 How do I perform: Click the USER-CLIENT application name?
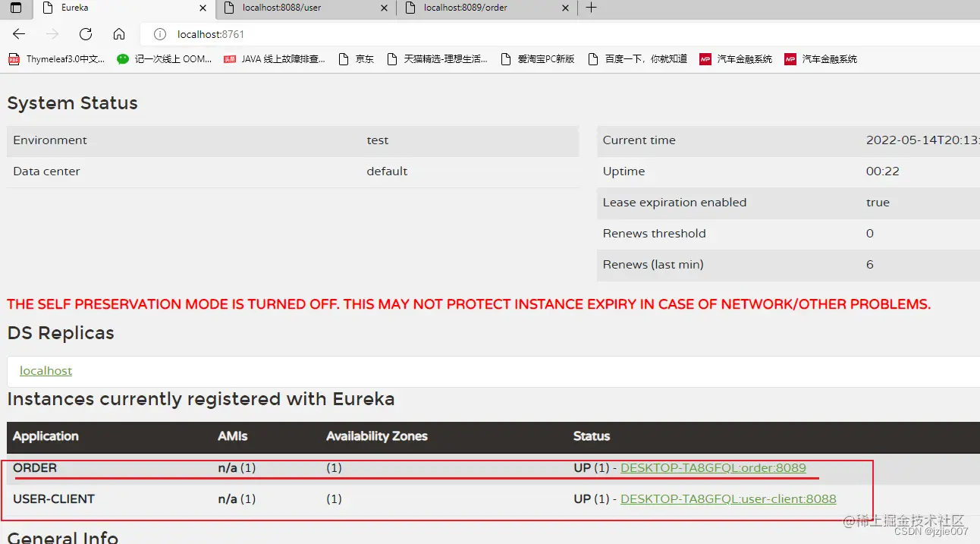tap(54, 499)
